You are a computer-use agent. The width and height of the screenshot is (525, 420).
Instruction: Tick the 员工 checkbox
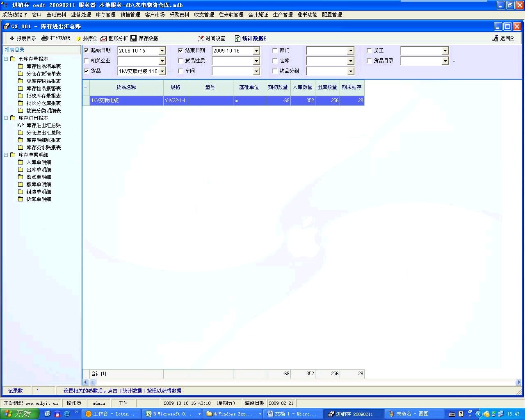click(369, 50)
